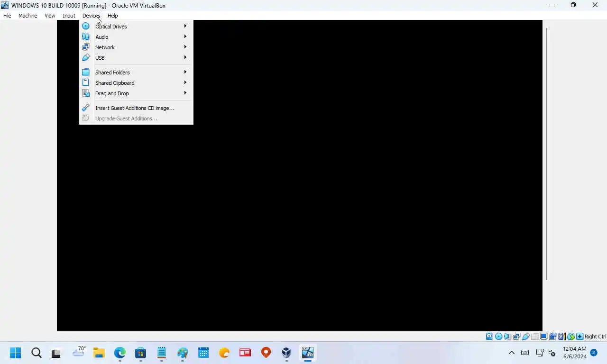Open the Optical Drives submenu
This screenshot has width=607, height=364.
[x=136, y=27]
